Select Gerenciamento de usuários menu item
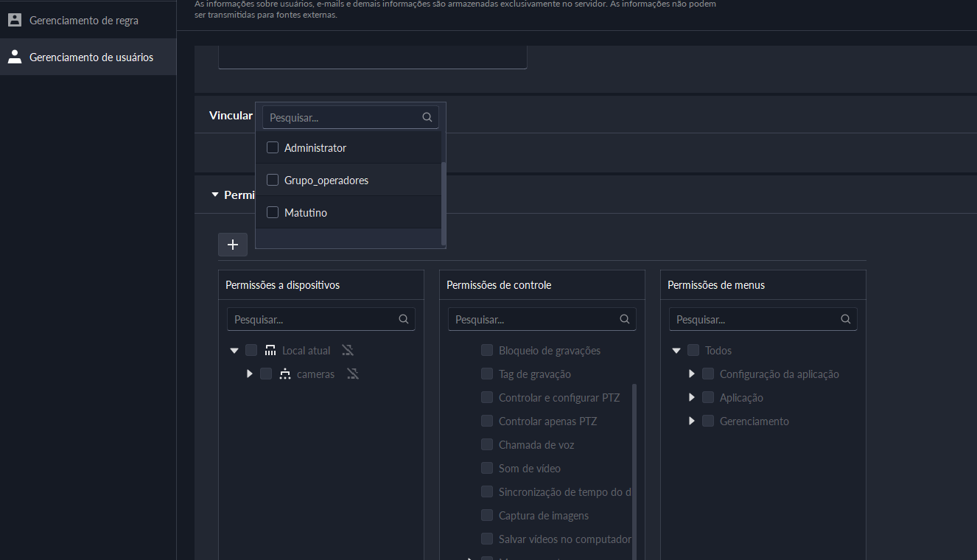 (91, 57)
